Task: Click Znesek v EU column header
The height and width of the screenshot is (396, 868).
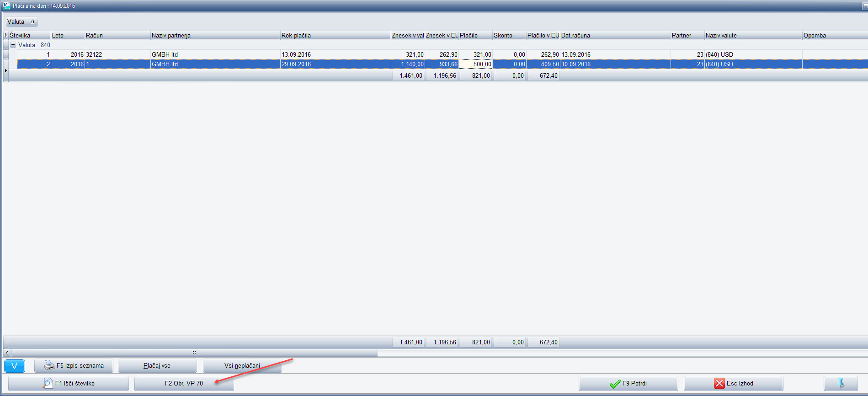Action: coord(442,35)
